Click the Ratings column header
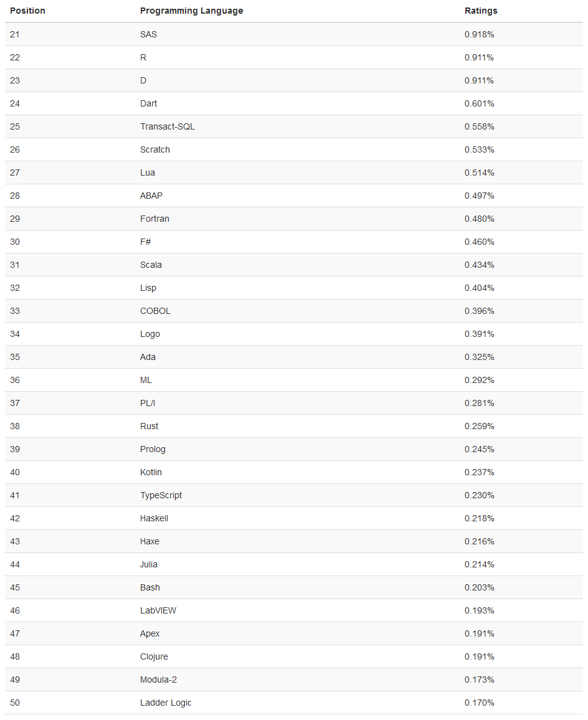 (481, 11)
